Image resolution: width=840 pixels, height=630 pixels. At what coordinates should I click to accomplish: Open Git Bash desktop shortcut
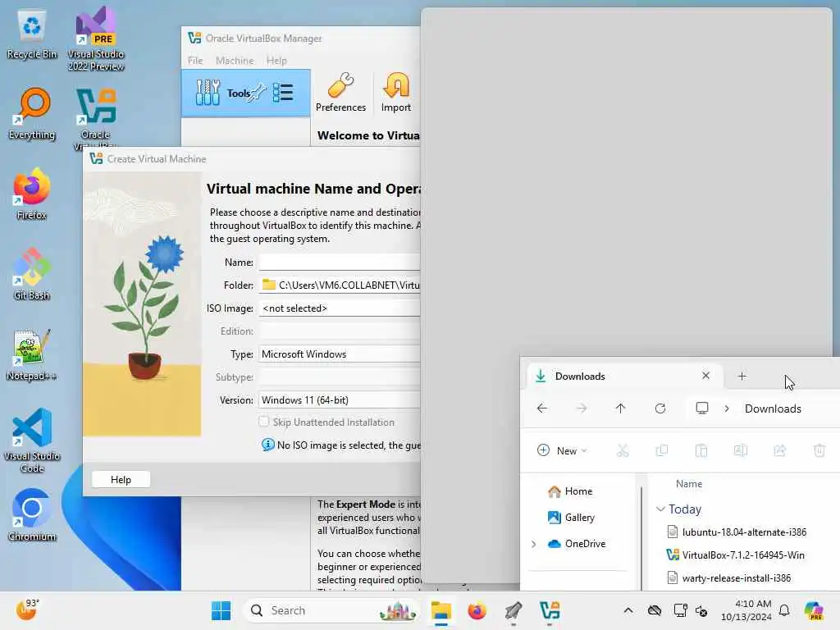(x=32, y=274)
